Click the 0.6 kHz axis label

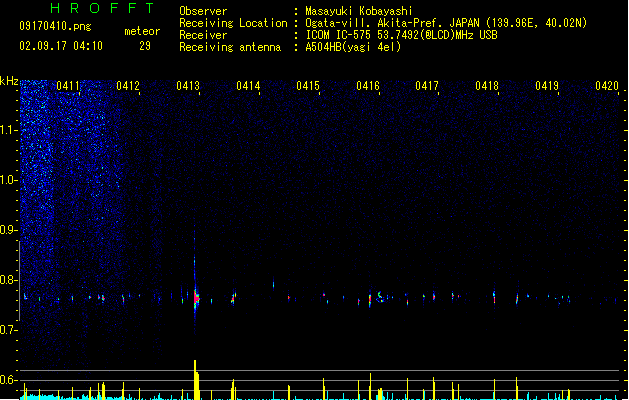click(8, 380)
